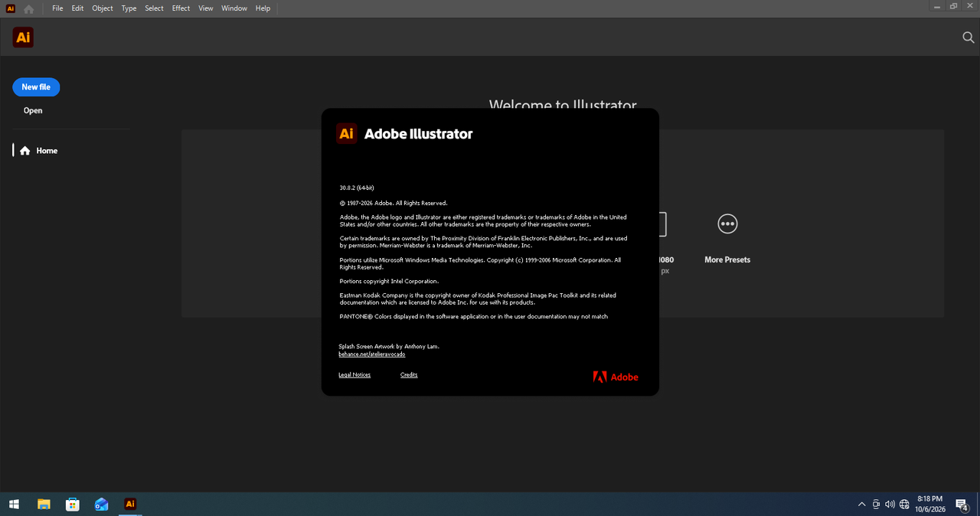The height and width of the screenshot is (516, 980).
Task: Launch Microsoft Store from the taskbar
Action: [73, 504]
